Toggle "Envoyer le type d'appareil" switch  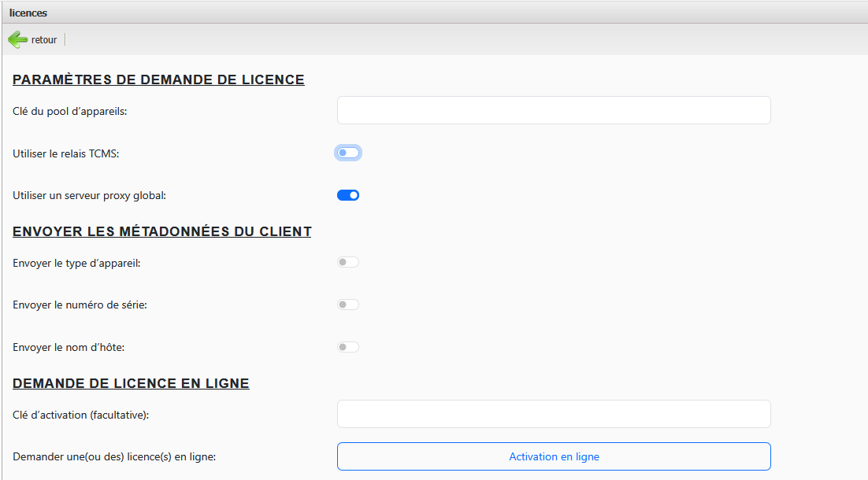(348, 263)
